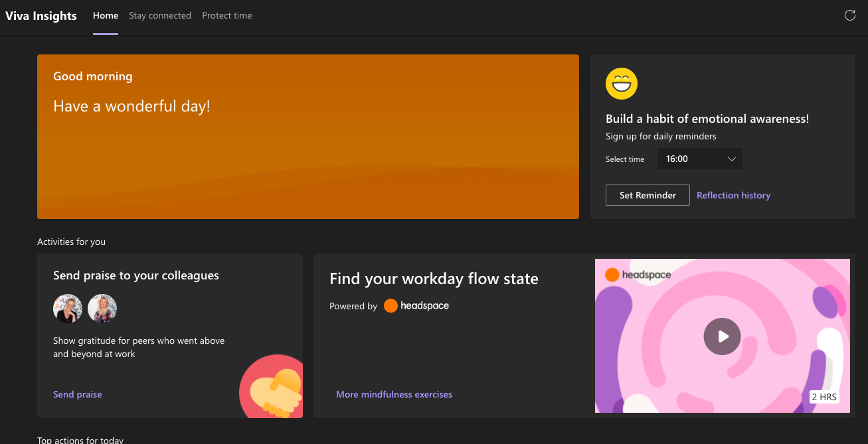Click the Good morning greeting banner
This screenshot has width=868, height=444.
pos(308,137)
